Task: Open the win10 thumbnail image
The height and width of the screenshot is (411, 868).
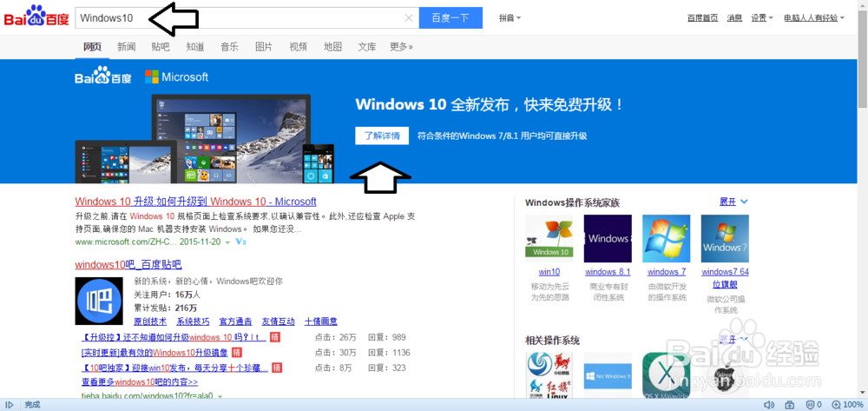Action: pos(549,239)
